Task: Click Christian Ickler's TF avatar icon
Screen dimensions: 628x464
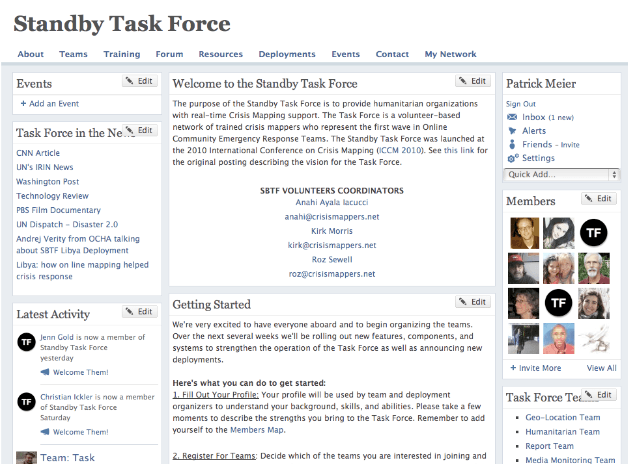Action: pyautogui.click(x=28, y=402)
